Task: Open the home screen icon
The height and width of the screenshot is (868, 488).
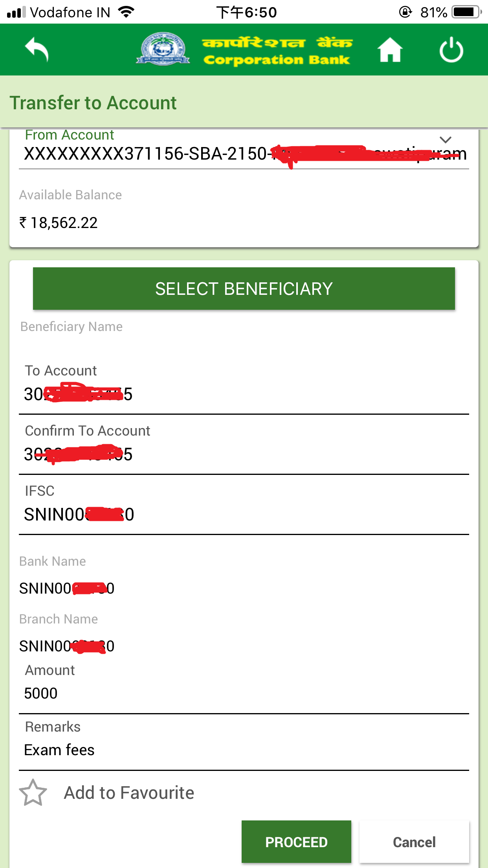Action: pos(390,50)
